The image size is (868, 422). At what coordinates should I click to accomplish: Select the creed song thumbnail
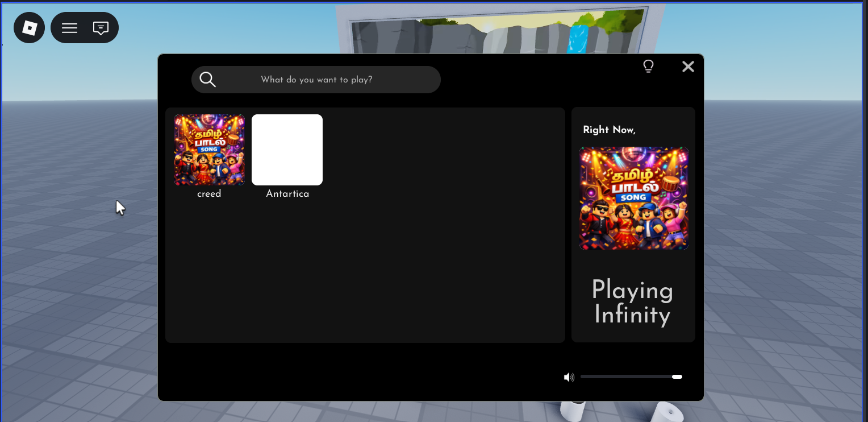pyautogui.click(x=209, y=150)
